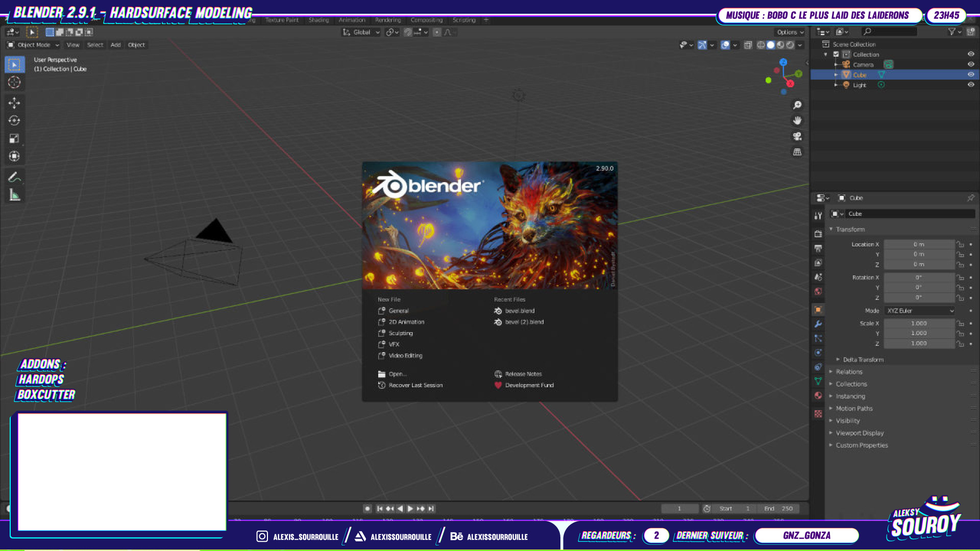Screen dimensions: 980x551
Task: Click the Scale X value field
Action: [x=919, y=323]
